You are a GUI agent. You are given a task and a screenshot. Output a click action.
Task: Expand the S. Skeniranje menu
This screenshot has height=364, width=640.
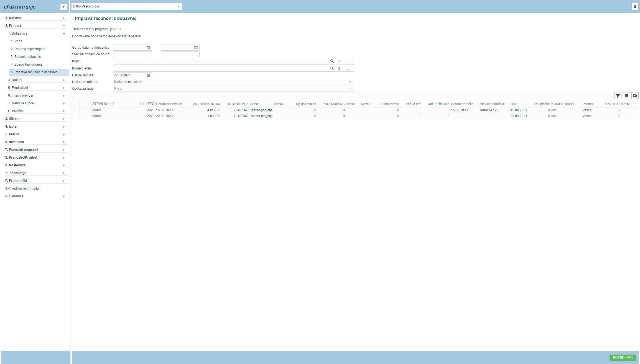point(36,173)
